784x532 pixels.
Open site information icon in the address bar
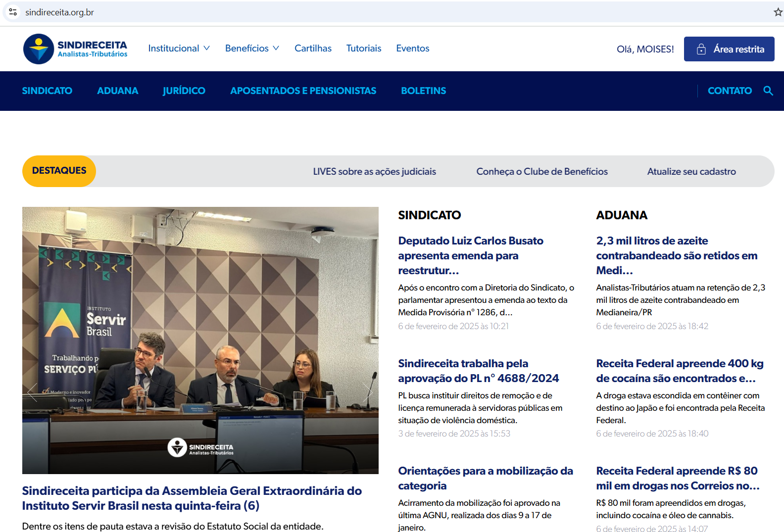tap(13, 12)
